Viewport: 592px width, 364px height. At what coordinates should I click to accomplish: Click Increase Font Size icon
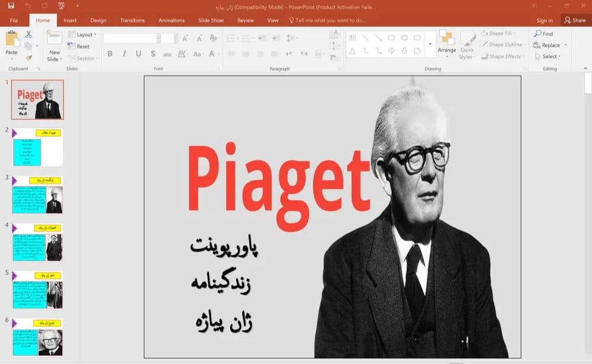pyautogui.click(x=185, y=38)
